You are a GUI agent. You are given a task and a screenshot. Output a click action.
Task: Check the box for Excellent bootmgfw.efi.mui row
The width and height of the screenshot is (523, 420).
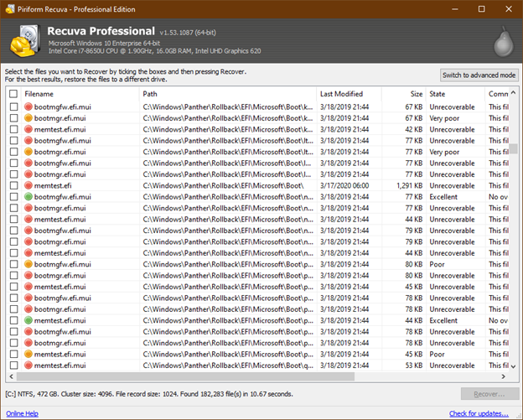[13, 197]
